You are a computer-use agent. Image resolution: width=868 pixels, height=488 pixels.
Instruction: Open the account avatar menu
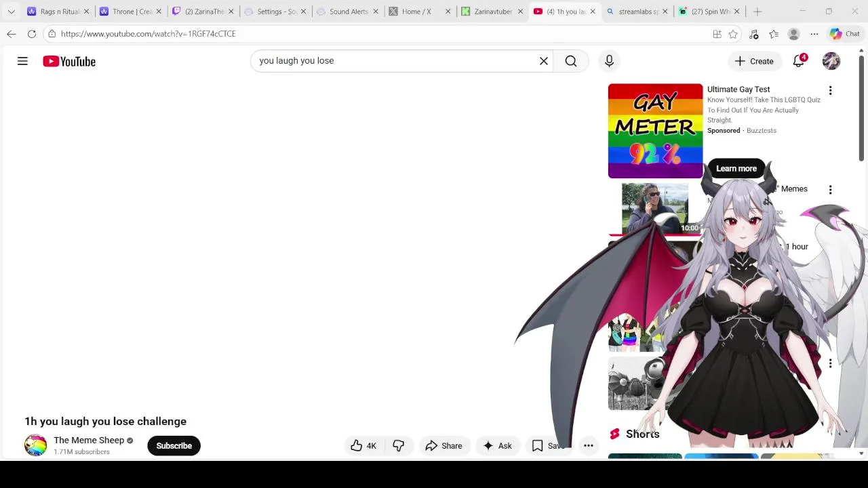point(831,61)
